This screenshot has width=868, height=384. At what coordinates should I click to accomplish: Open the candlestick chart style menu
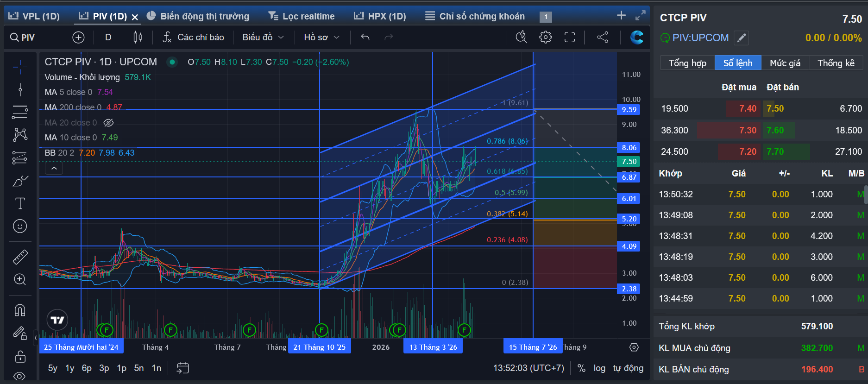coord(138,37)
